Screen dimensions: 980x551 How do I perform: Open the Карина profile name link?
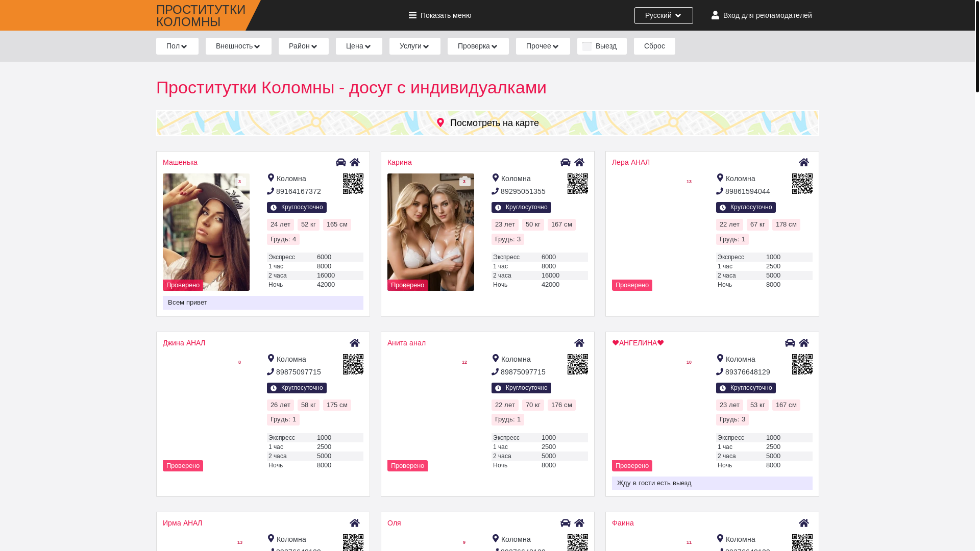(400, 162)
